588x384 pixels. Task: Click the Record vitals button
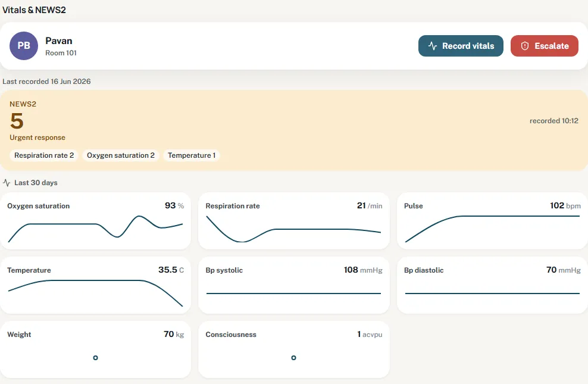point(461,46)
